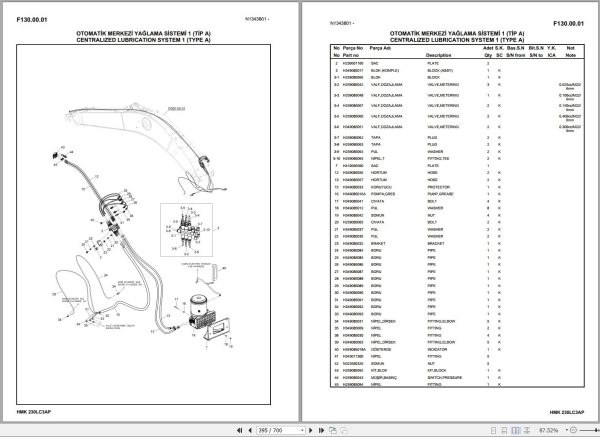
Task: Click the greyed next view icon
Action: click(344, 430)
